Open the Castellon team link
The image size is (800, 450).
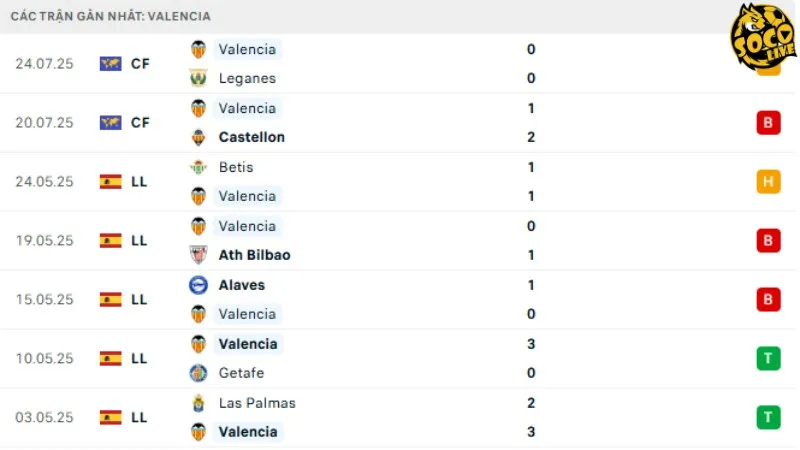[x=251, y=137]
